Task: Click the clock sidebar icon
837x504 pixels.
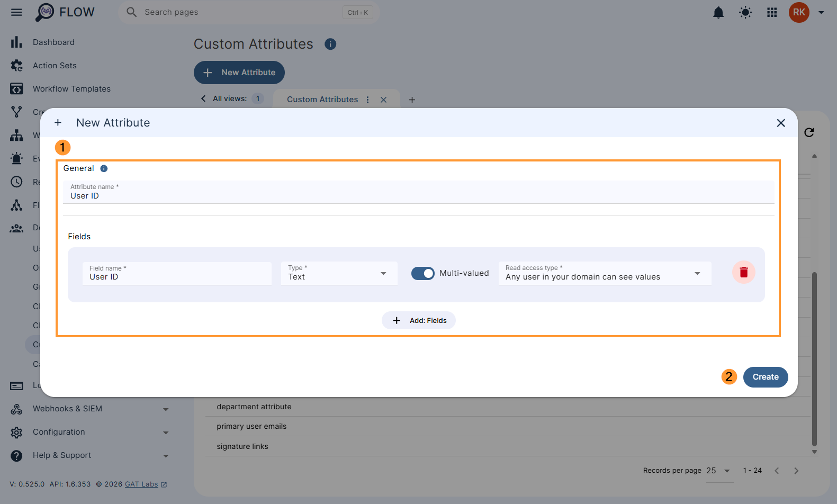Action: pyautogui.click(x=16, y=182)
